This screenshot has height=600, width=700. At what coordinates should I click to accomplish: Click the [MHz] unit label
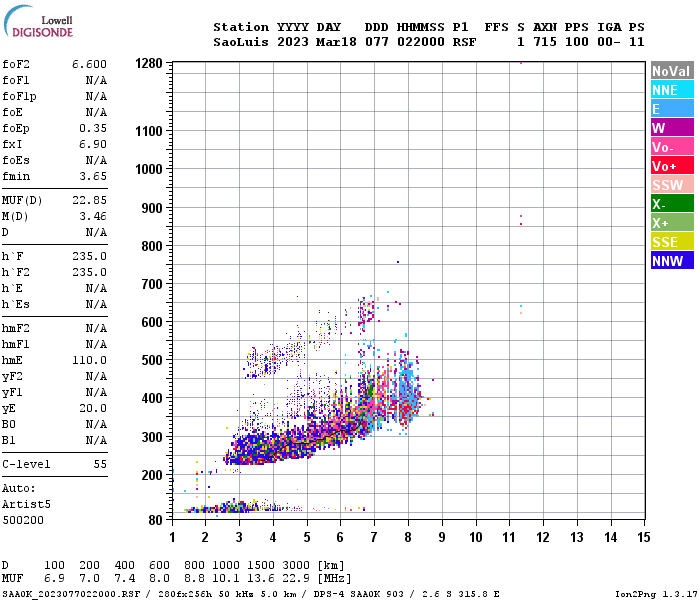click(x=334, y=578)
